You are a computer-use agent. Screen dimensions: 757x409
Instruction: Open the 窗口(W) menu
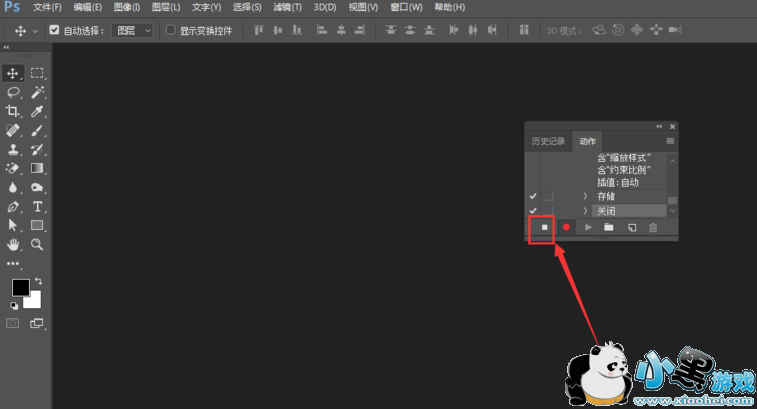click(406, 7)
